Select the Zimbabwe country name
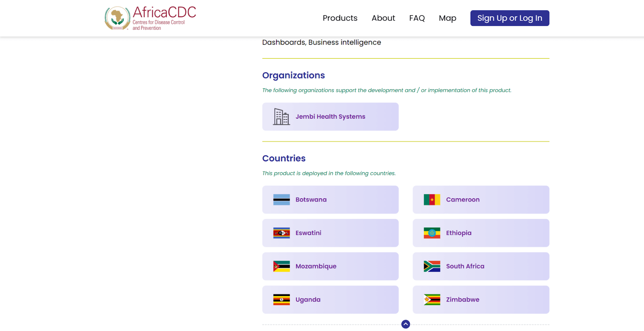The width and height of the screenshot is (644, 331). (463, 300)
